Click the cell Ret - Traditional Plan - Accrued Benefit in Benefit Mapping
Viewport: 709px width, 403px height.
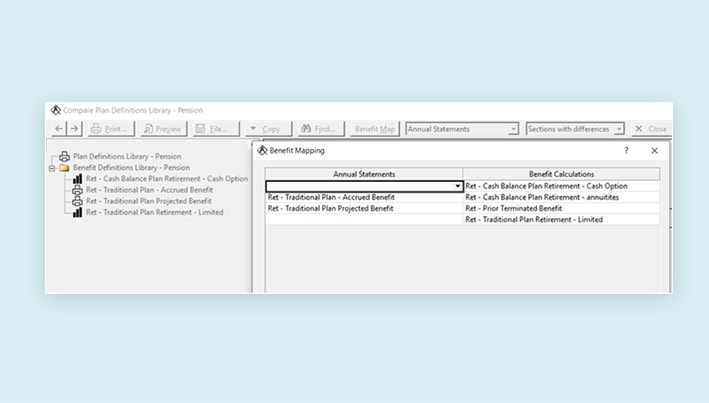point(364,197)
